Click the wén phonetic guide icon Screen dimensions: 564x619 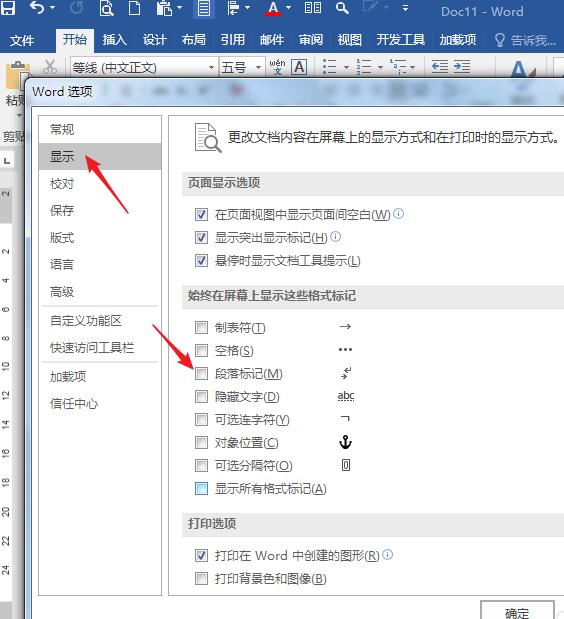277,67
